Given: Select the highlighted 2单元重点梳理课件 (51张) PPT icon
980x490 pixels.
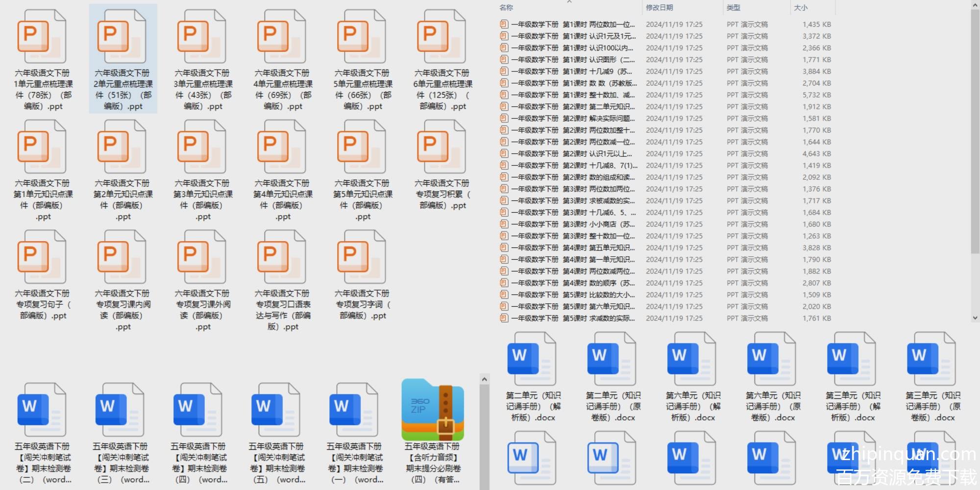Looking at the screenshot, I should pos(122,38).
